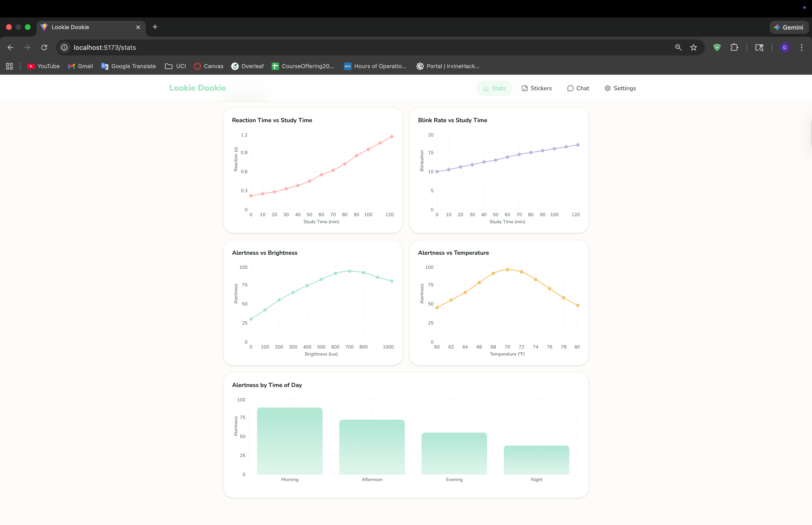Viewport: 812px width, 525px height.
Task: Select the Stats nav item
Action: coord(494,88)
